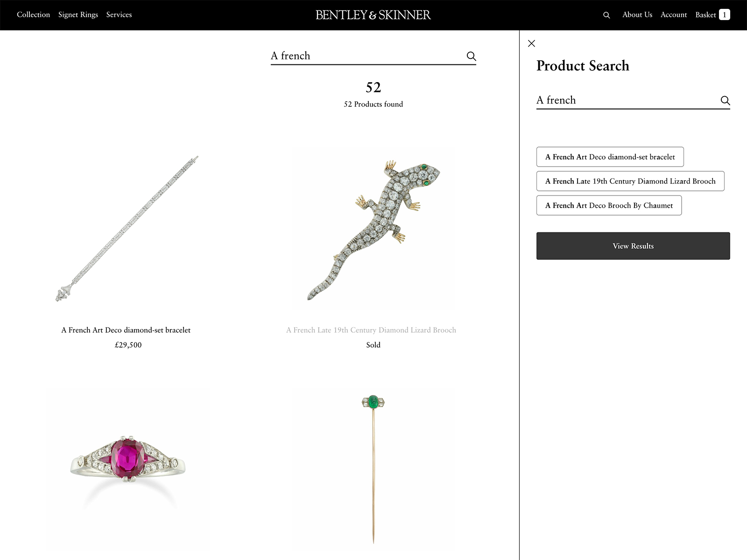Open the ruby ring product photo
Screen dimensions: 747x560
(x=128, y=467)
